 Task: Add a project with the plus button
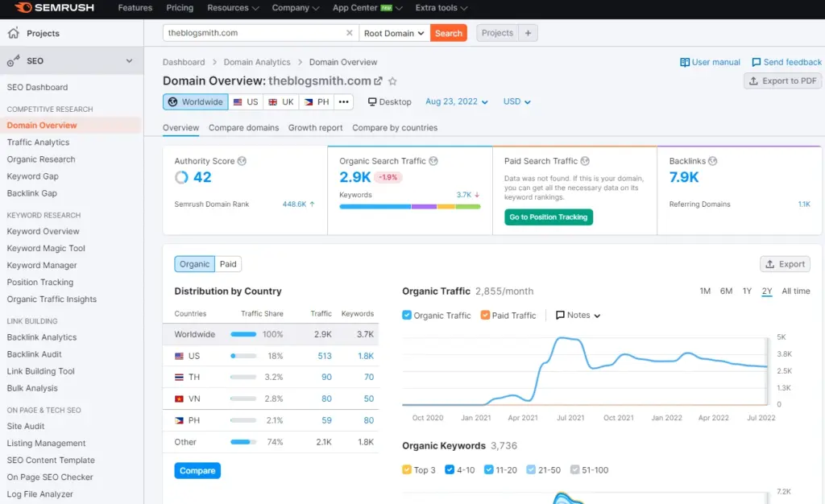(528, 33)
